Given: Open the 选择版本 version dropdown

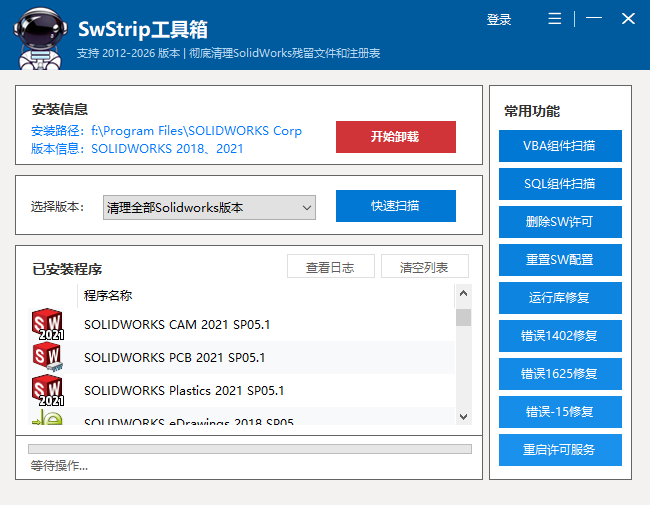Looking at the screenshot, I should 209,207.
